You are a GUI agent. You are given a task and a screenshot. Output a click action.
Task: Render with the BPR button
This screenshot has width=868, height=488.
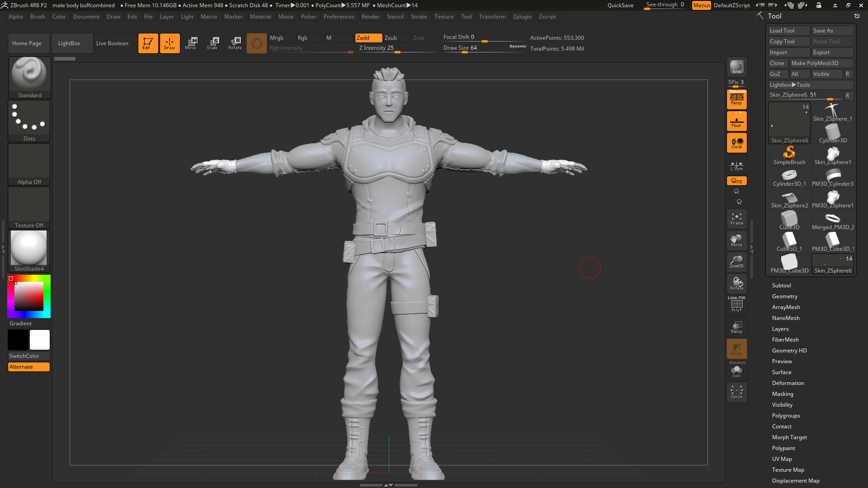(x=736, y=67)
